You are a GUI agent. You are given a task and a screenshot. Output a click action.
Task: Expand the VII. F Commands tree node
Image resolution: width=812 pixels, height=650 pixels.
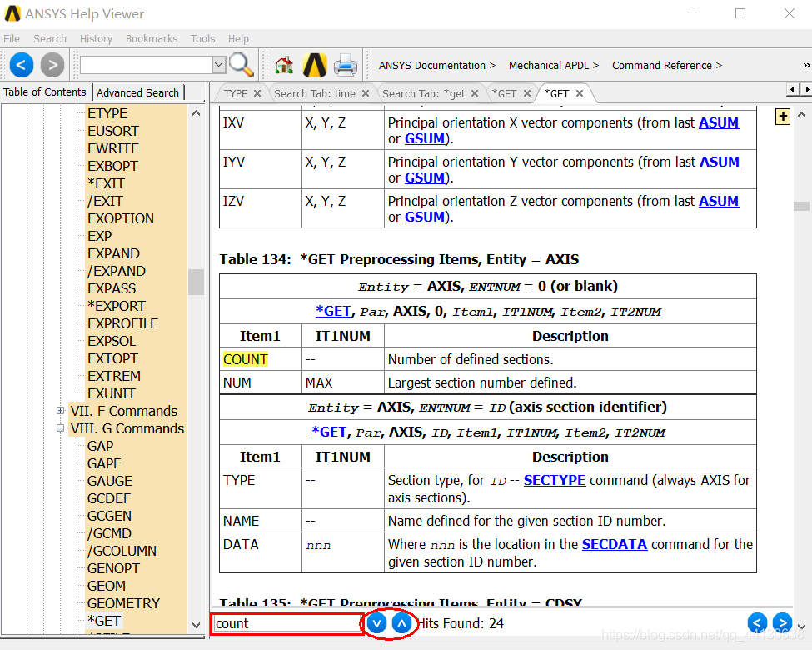60,411
